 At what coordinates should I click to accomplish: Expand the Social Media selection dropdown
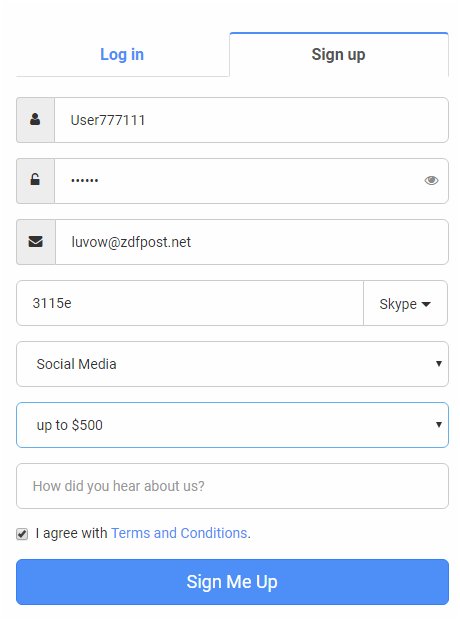coord(232,364)
